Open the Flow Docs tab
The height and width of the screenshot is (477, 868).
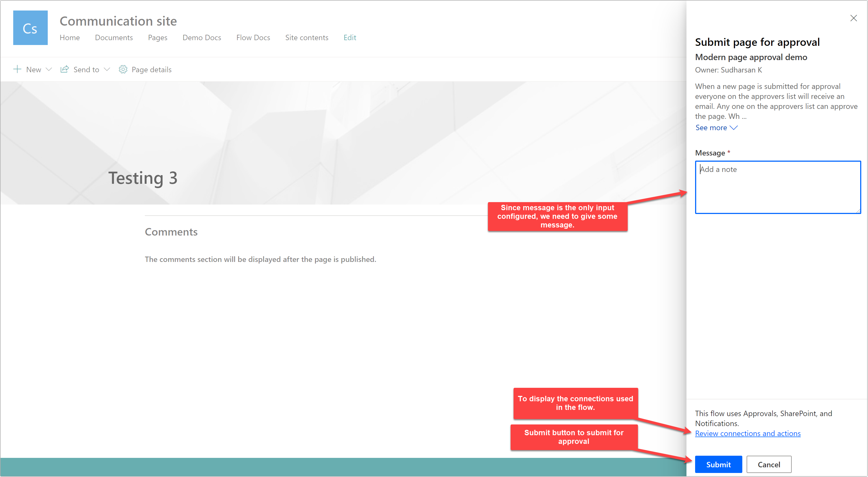253,37
